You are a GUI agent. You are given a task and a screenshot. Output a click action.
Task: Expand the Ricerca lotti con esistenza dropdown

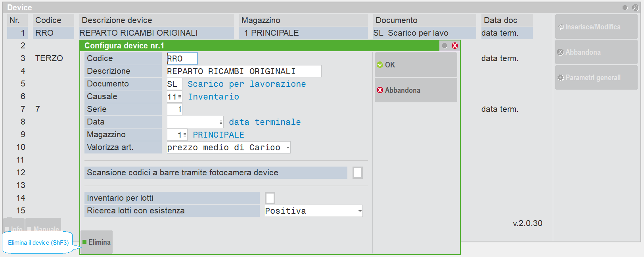(360, 211)
